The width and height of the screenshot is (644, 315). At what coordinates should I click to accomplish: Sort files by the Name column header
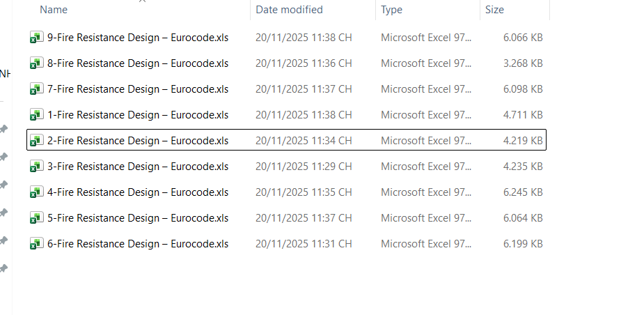click(x=54, y=10)
